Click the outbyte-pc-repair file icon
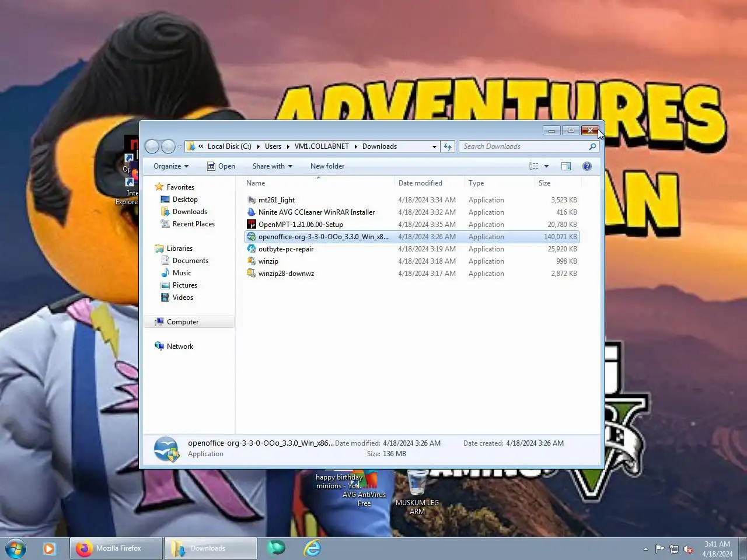The image size is (747, 560). pos(252,249)
